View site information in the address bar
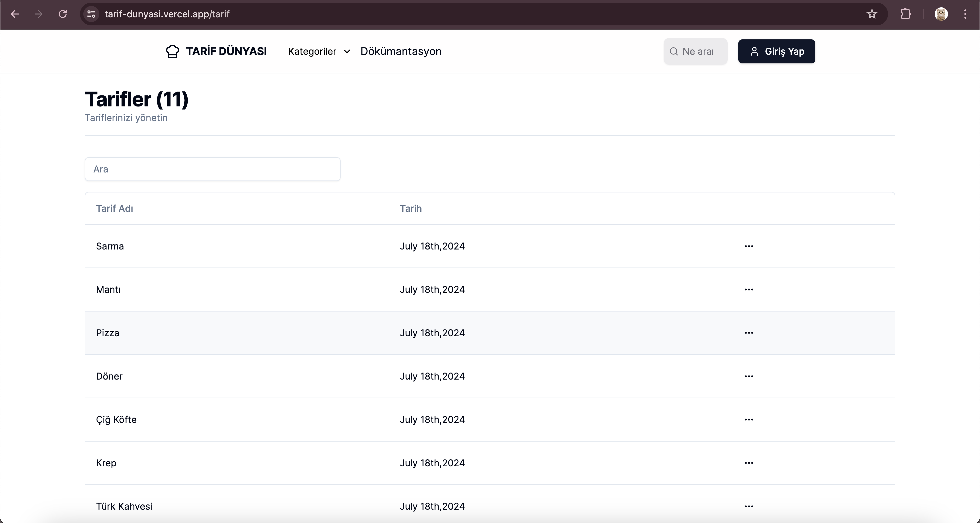 [91, 14]
